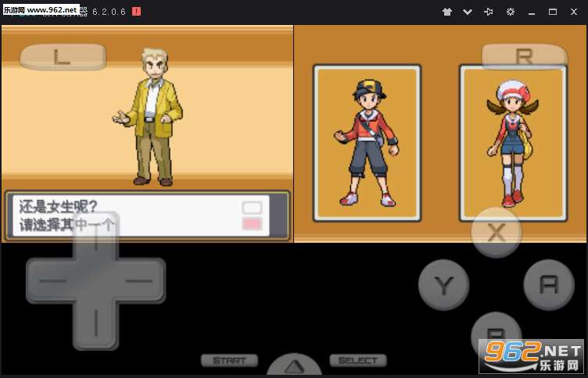Select the boy trainer character card
588x378 pixels.
click(367, 142)
